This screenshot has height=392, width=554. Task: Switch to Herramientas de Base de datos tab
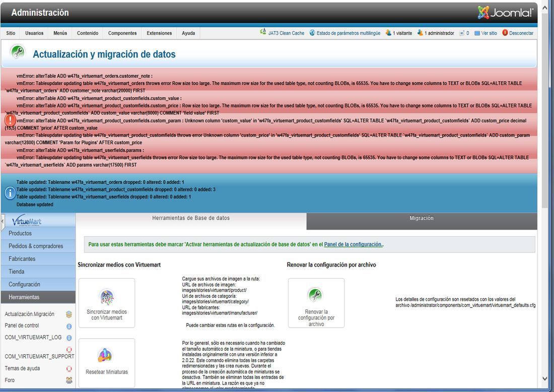click(x=191, y=221)
